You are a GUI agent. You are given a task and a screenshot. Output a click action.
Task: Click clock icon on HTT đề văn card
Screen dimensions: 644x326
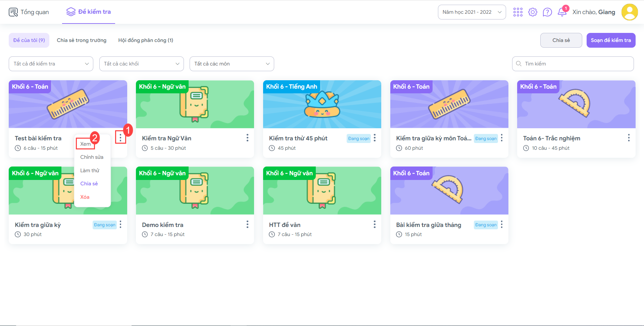(x=272, y=234)
